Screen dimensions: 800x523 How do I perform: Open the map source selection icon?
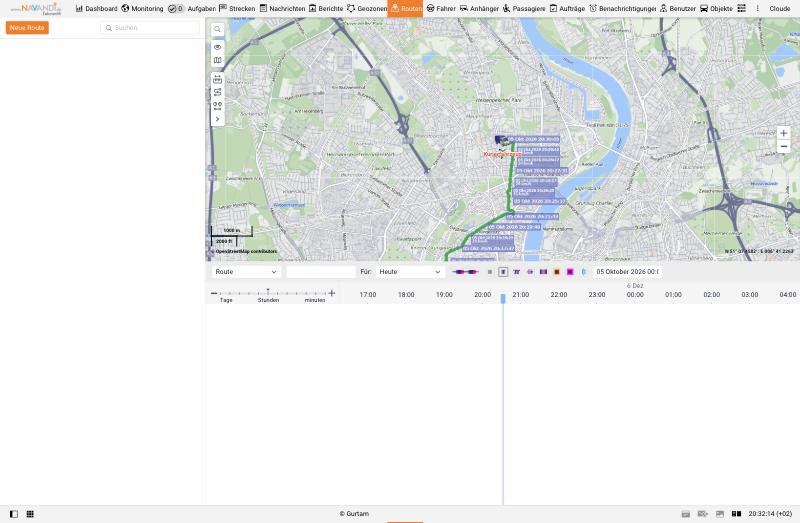pyautogui.click(x=217, y=60)
